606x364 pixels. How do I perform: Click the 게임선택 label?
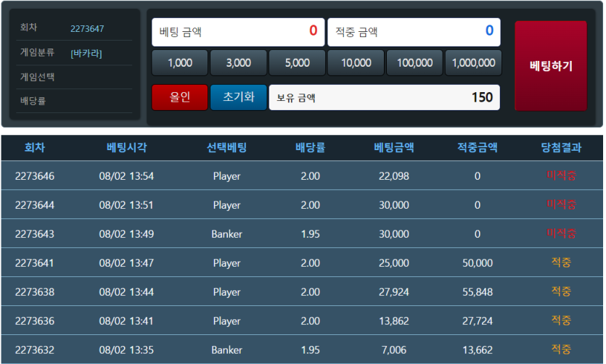[37, 77]
